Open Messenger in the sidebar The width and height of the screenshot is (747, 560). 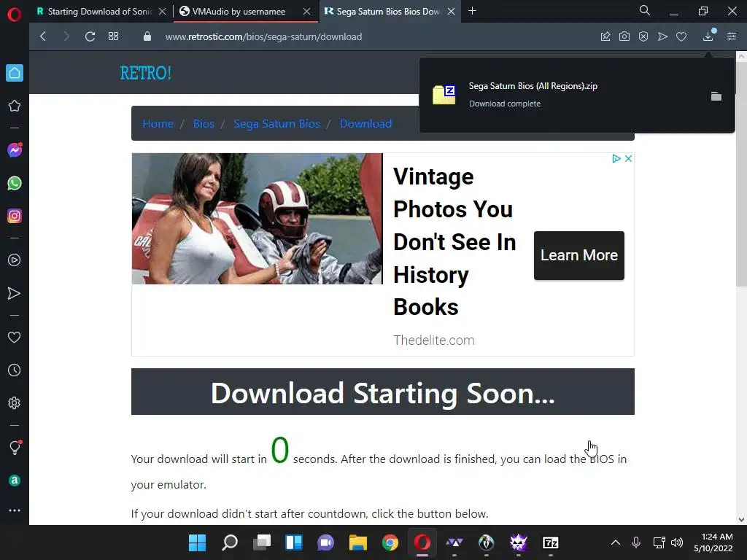(x=15, y=150)
